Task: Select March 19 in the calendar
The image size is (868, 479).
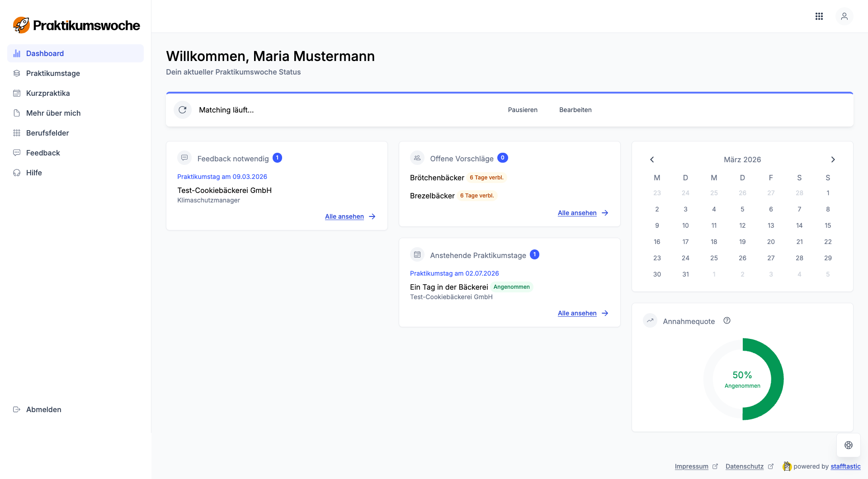Action: coord(742,242)
